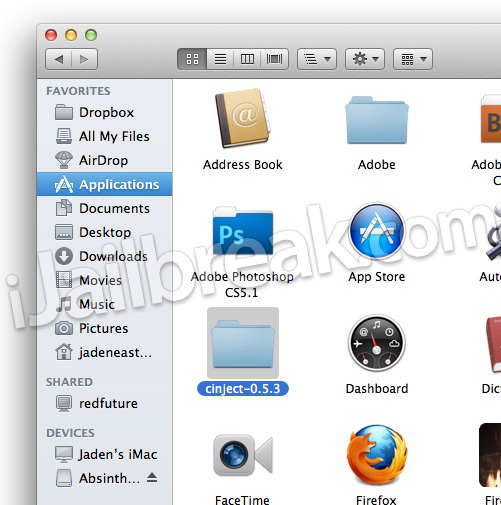
Task: Launch the Firefox browser icon
Action: (377, 455)
